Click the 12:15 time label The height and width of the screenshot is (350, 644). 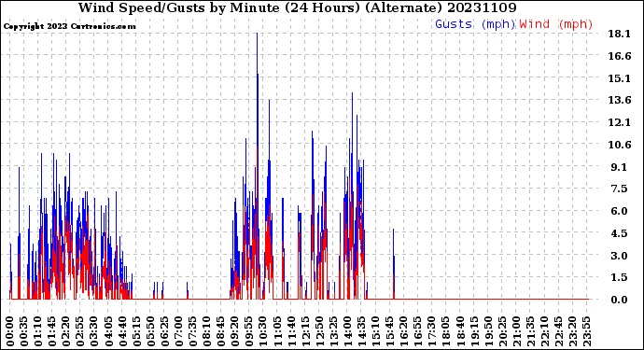tap(306, 331)
